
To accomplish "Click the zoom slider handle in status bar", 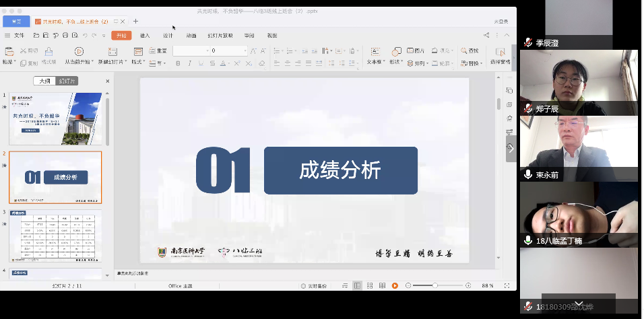I will coord(435,286).
